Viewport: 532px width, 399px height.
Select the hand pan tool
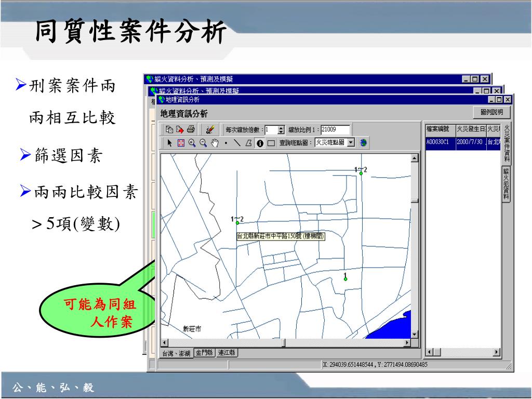pyautogui.click(x=215, y=143)
